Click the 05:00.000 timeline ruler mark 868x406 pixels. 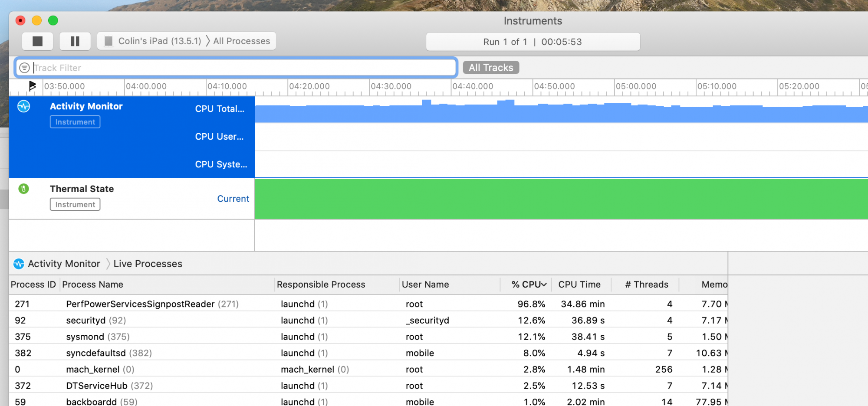coord(636,86)
